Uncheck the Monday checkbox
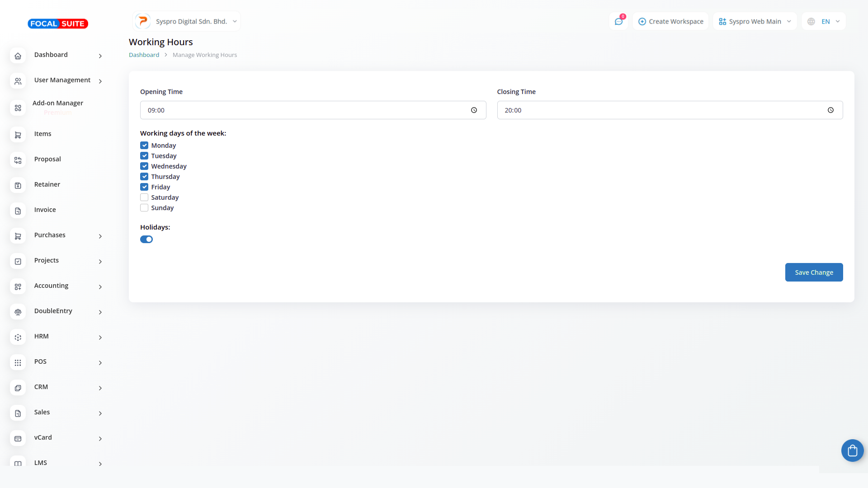 point(144,145)
